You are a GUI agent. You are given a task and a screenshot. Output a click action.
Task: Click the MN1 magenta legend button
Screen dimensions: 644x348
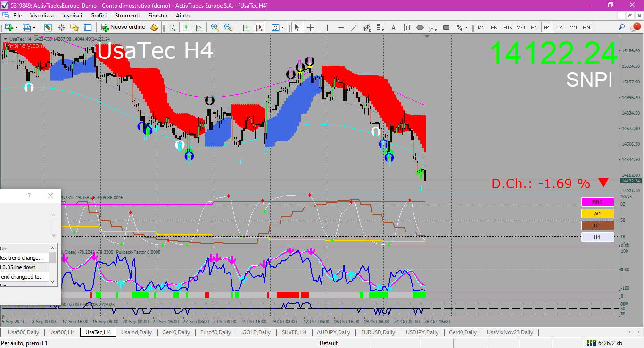pyautogui.click(x=597, y=202)
